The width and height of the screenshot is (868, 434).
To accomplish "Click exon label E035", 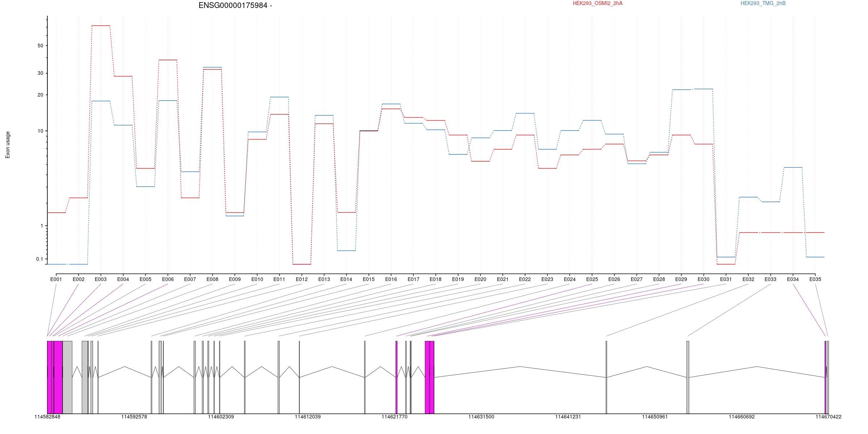I will pos(815,279).
